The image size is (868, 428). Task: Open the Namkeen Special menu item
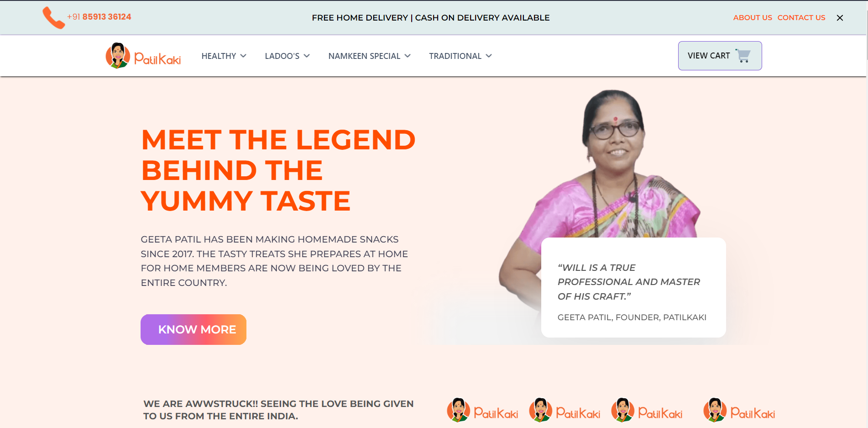364,56
